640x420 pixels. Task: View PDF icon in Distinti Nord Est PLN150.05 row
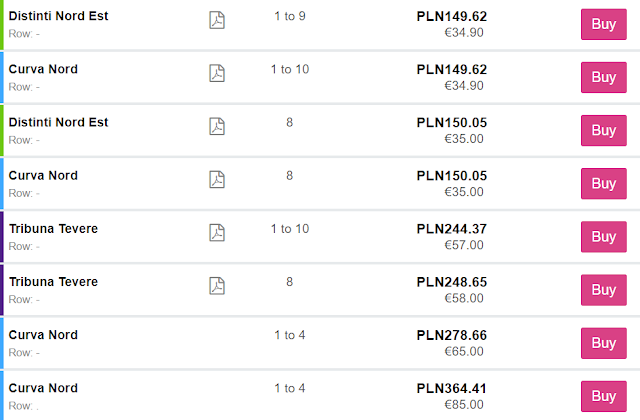[x=217, y=126]
